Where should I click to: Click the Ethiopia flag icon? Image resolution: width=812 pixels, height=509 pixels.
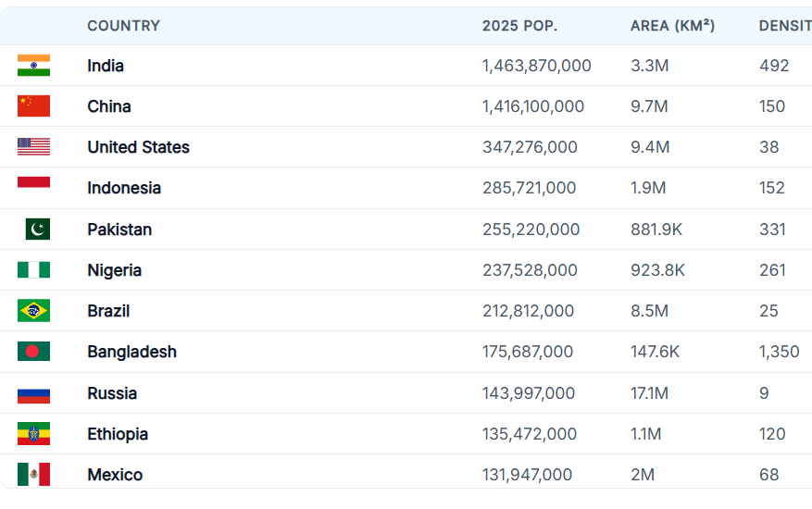coord(33,434)
